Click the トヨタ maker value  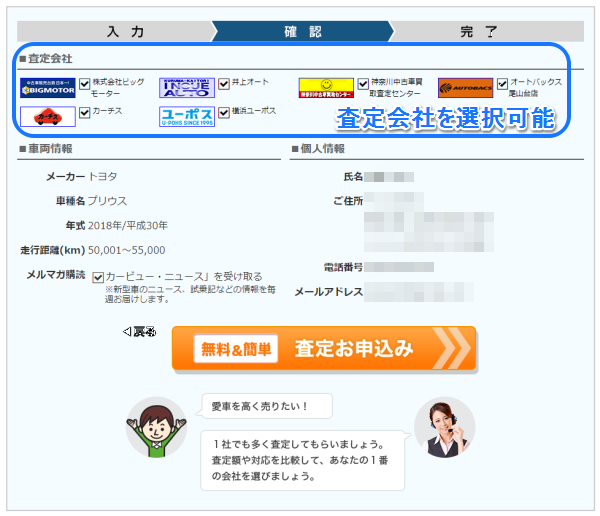pyautogui.click(x=103, y=176)
